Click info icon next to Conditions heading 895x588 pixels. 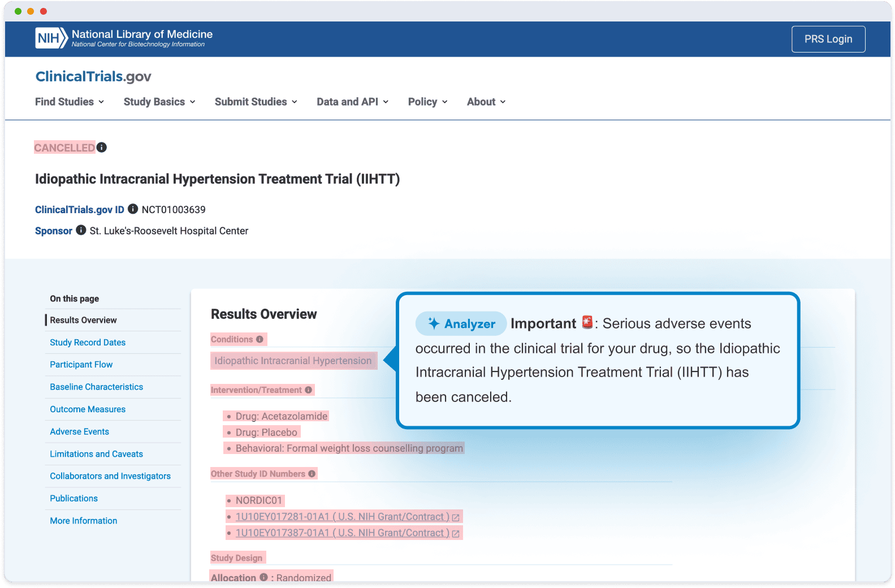click(x=260, y=339)
